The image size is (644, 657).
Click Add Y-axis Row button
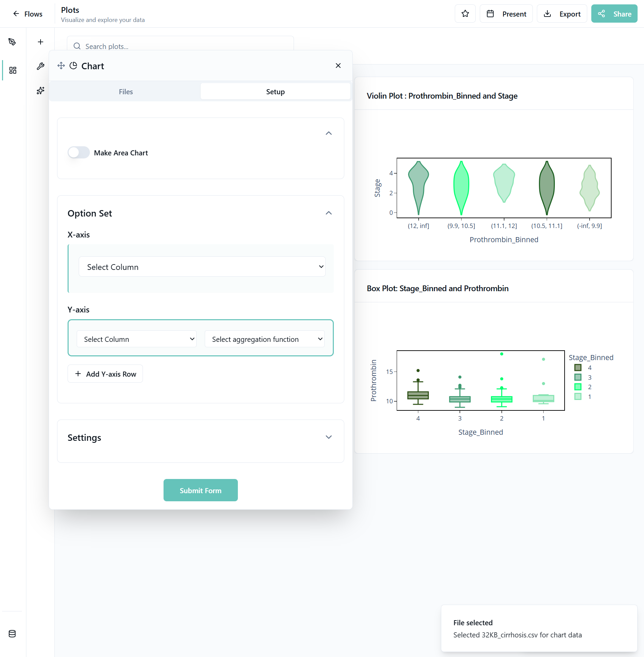click(x=105, y=374)
